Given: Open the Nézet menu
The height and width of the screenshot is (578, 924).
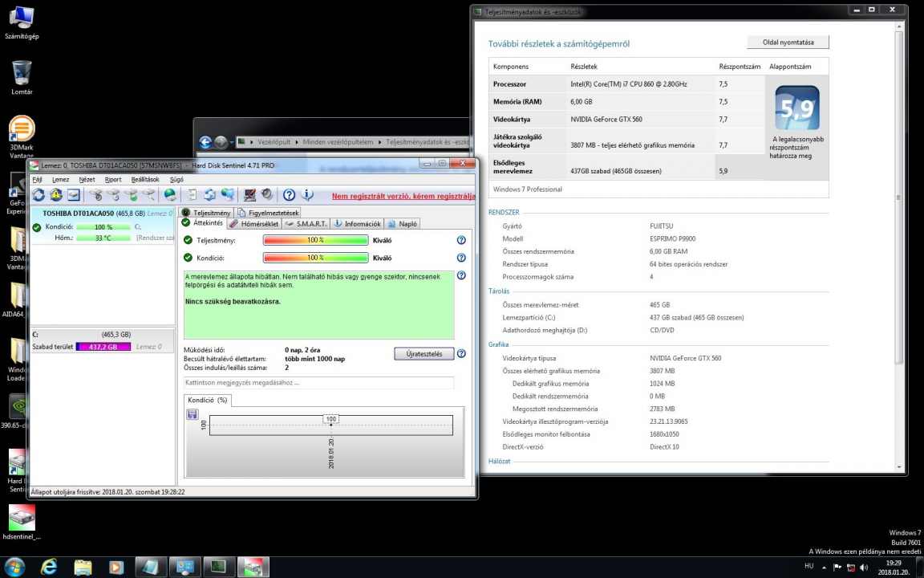Looking at the screenshot, I should (87, 179).
